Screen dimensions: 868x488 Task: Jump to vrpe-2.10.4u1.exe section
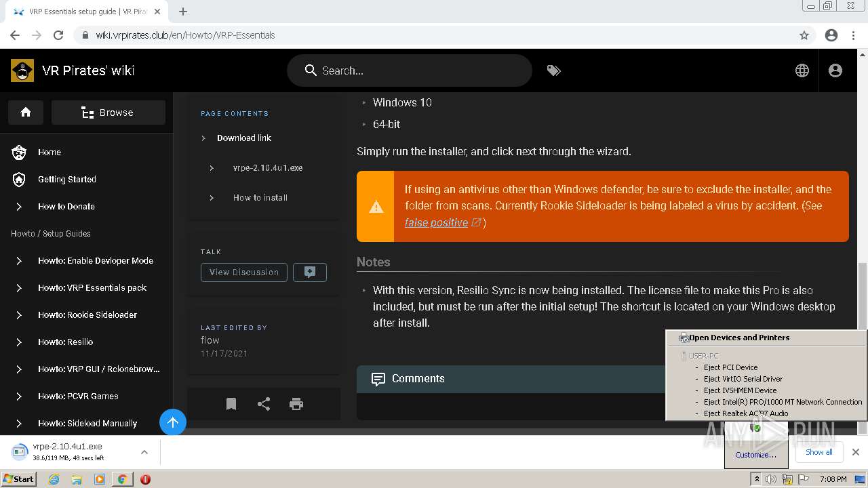point(268,168)
